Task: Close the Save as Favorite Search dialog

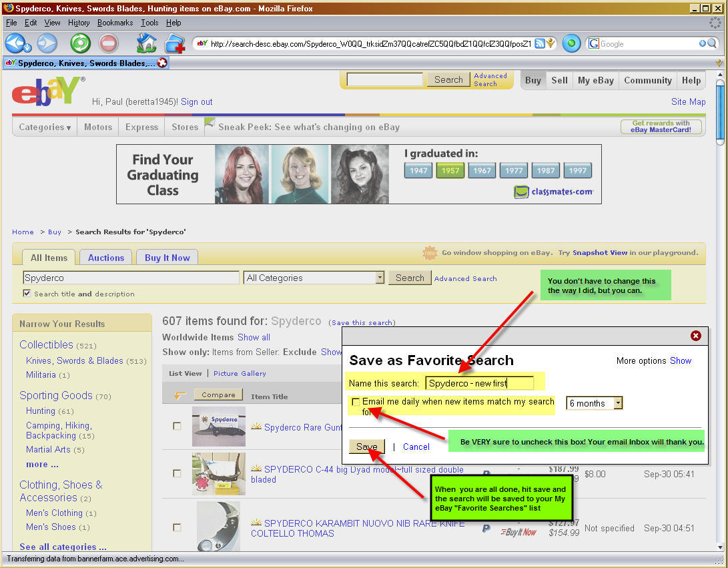Action: 695,336
